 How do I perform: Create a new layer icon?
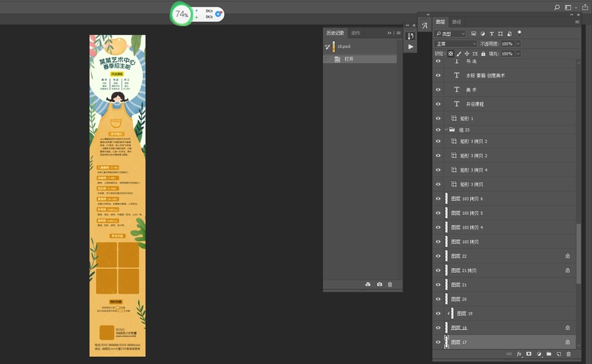(558, 353)
